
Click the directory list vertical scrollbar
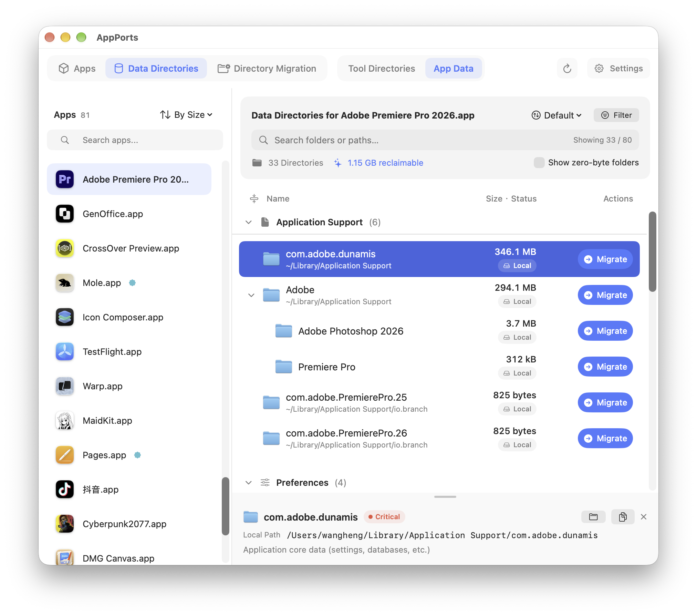click(x=652, y=252)
